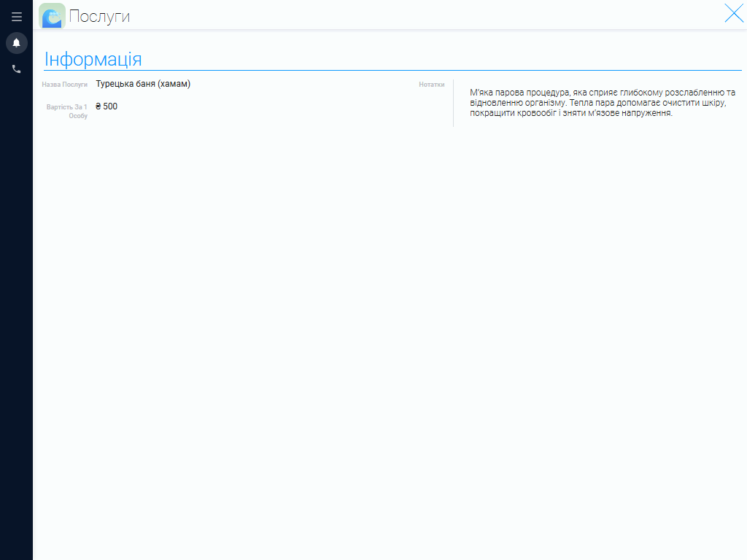Close the Послуги panel with X

[x=734, y=13]
